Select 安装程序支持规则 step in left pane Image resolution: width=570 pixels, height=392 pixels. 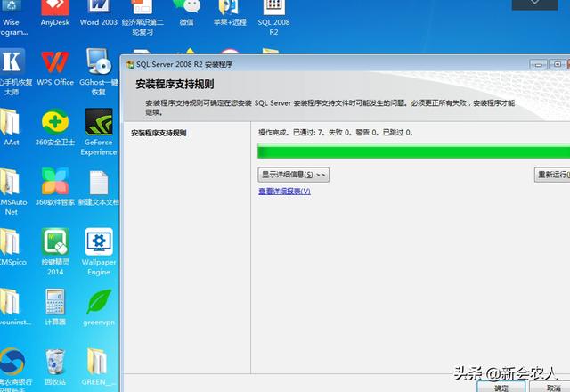point(159,133)
